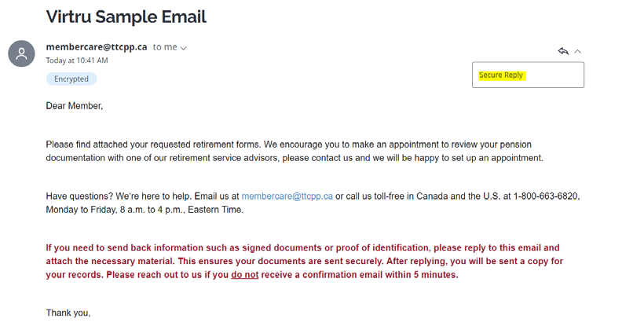Viewport: 644px width, 326px height.
Task: Click the "Thank you," closing line
Action: (x=68, y=313)
